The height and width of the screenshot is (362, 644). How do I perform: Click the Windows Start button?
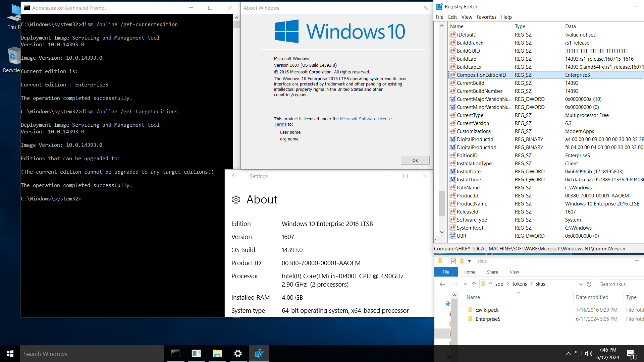(10, 354)
